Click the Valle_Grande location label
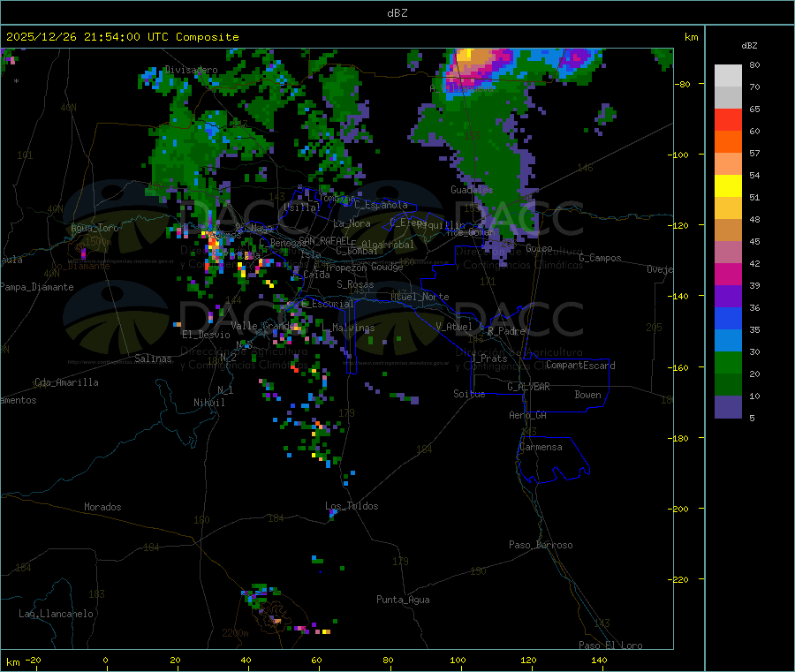 261,325
